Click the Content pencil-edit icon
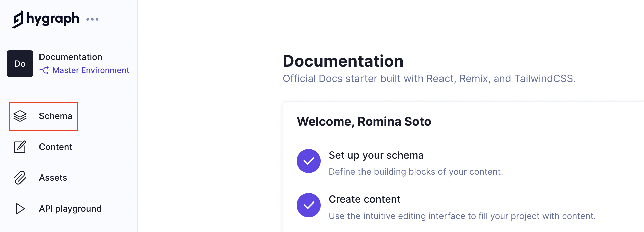Viewport: 644px width, 232px height. (x=20, y=147)
